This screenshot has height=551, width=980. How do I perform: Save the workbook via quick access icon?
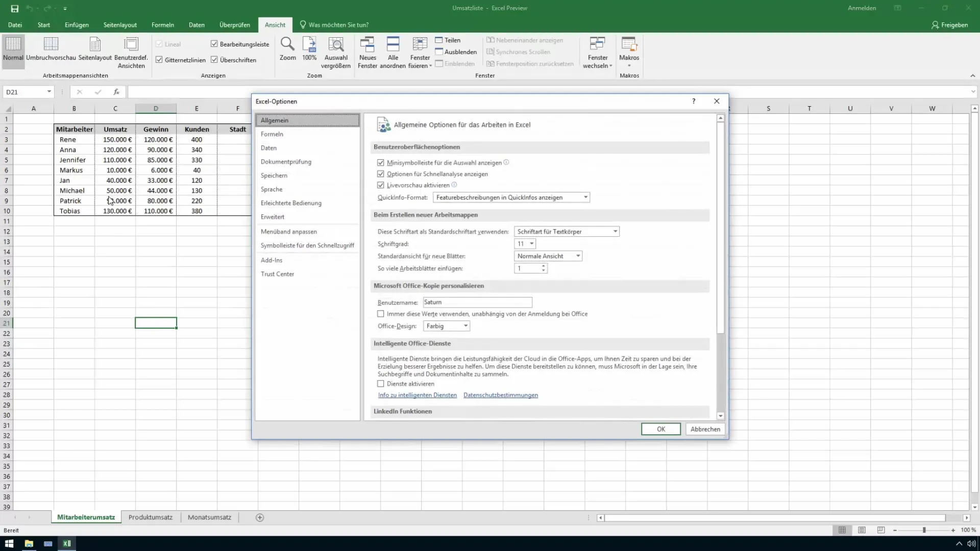tap(15, 9)
